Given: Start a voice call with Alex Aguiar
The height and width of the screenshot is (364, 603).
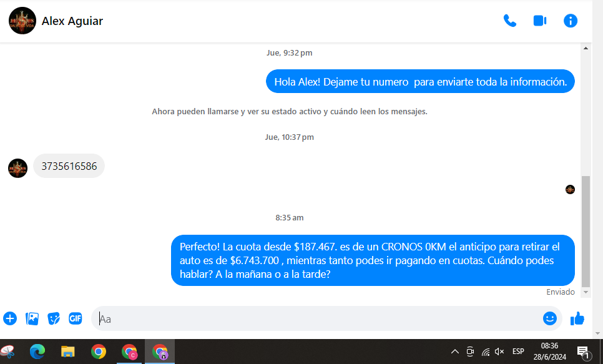Looking at the screenshot, I should 510,21.
